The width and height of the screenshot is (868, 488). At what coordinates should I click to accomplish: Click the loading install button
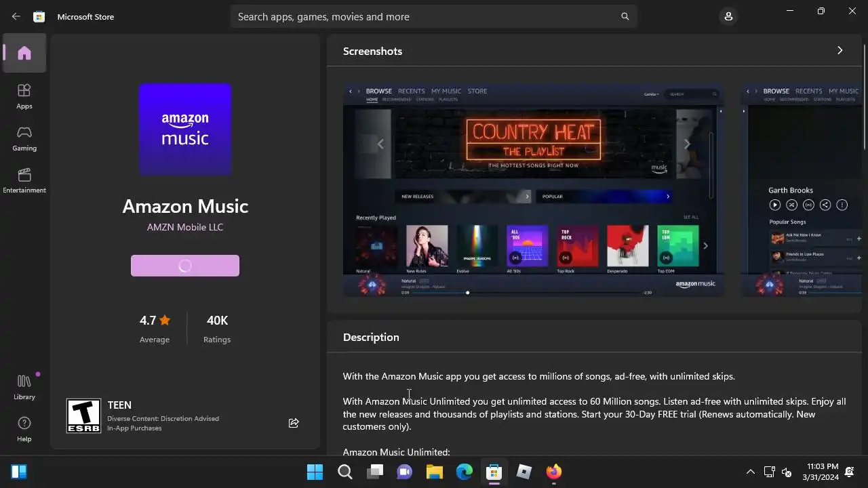point(185,266)
